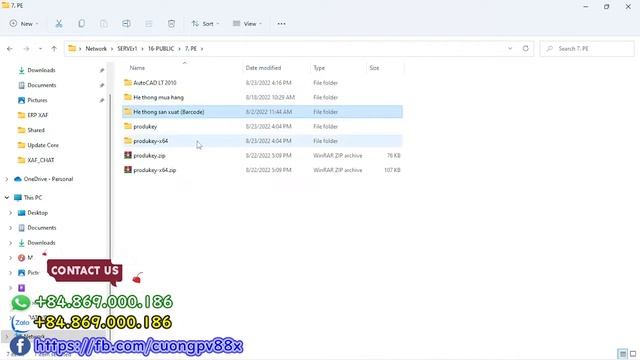Click the Delete trash icon
The width and height of the screenshot is (640, 360).
[171, 24]
